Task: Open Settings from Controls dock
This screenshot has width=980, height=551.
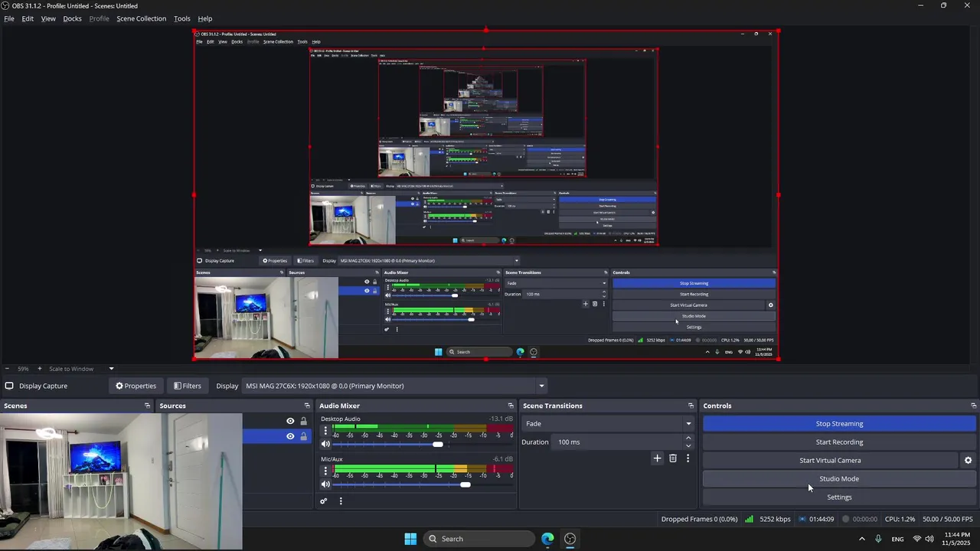Action: 839,497
